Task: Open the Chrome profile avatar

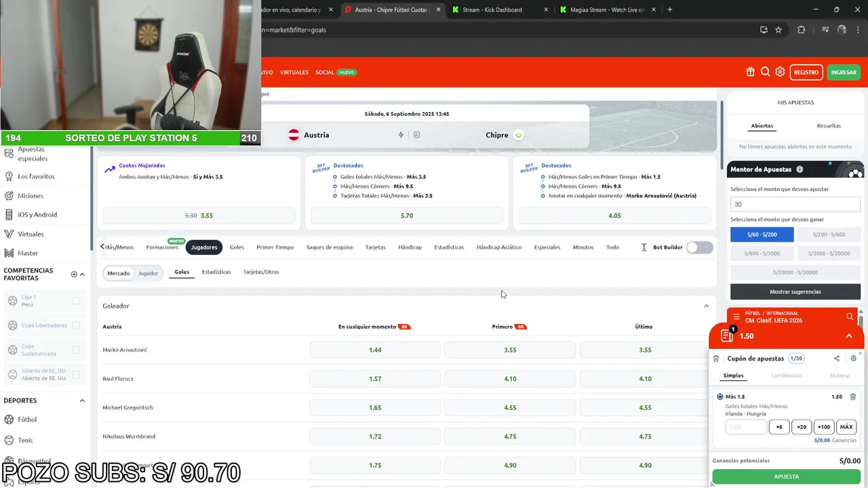Action: [842, 30]
